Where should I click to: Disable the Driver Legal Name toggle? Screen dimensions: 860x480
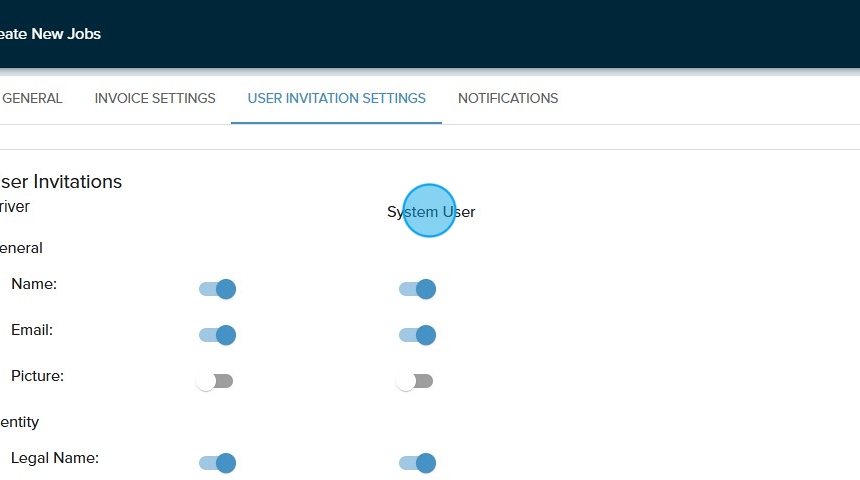click(x=217, y=463)
